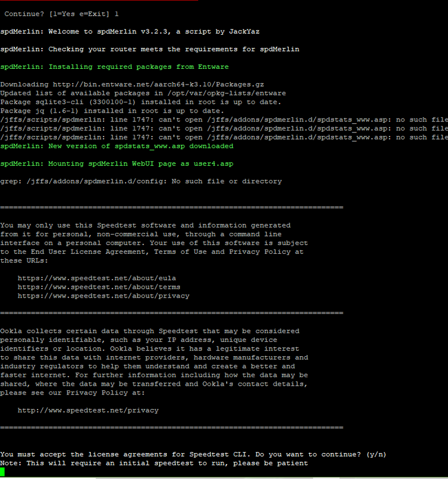Click the speedtest.net/about/privacy URL
Image resolution: width=448 pixels, height=479 pixels.
click(103, 296)
